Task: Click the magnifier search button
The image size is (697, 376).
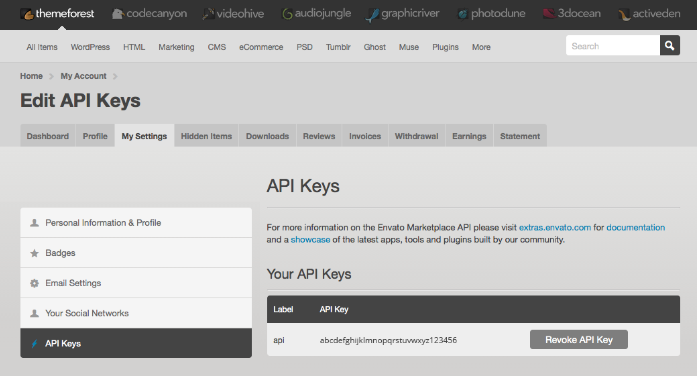Action: point(669,45)
